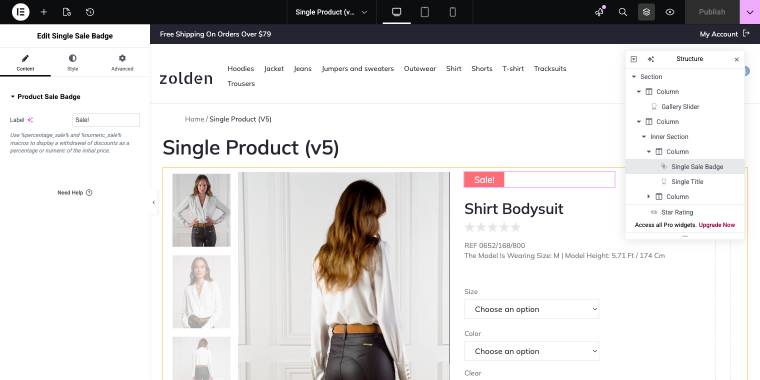Collapse the Inner Section tree node
760x380 pixels.
(644, 137)
